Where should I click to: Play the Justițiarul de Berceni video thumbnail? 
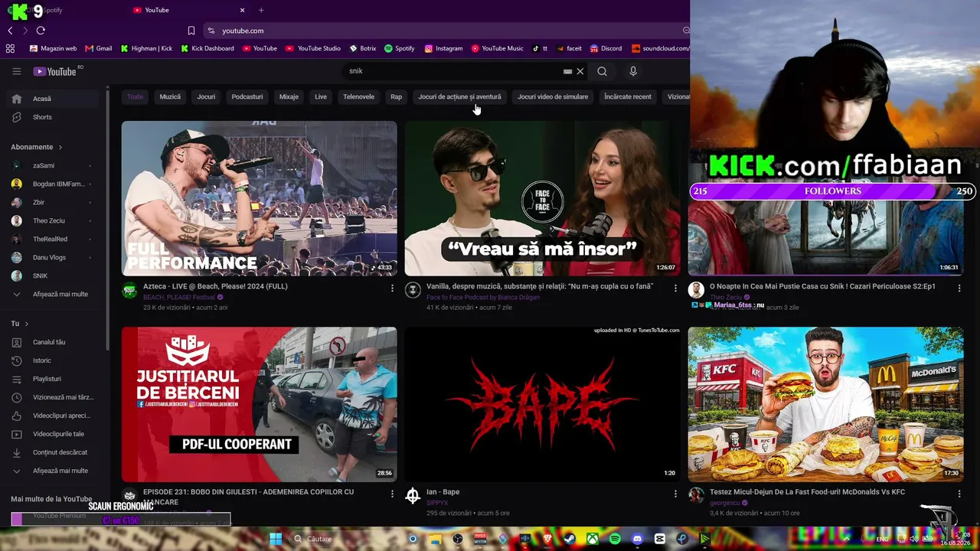[x=260, y=405]
